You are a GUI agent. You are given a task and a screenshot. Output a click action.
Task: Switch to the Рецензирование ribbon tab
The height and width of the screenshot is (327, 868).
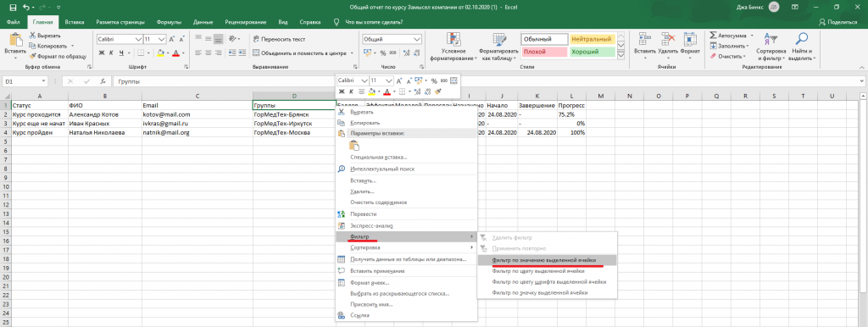pos(246,22)
